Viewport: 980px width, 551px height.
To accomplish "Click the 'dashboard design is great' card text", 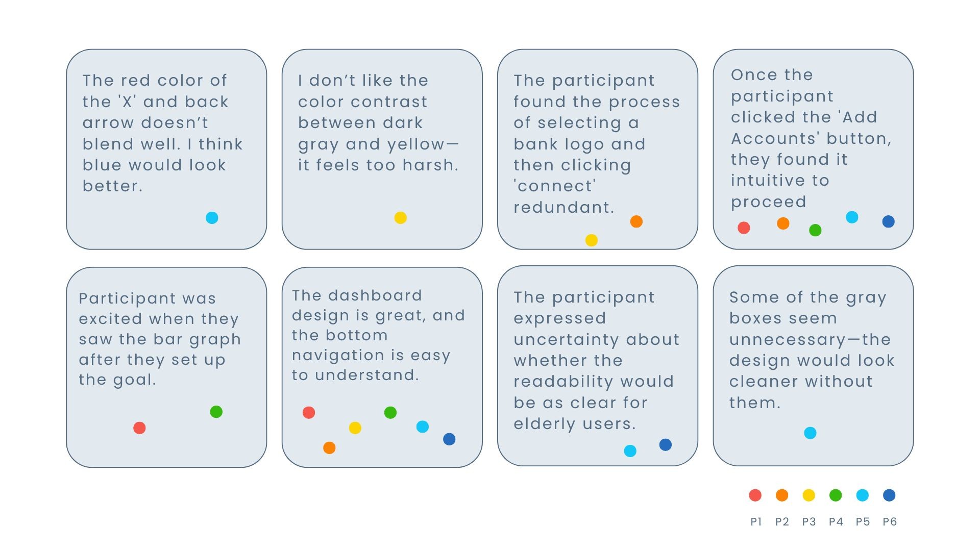I will coord(378,335).
